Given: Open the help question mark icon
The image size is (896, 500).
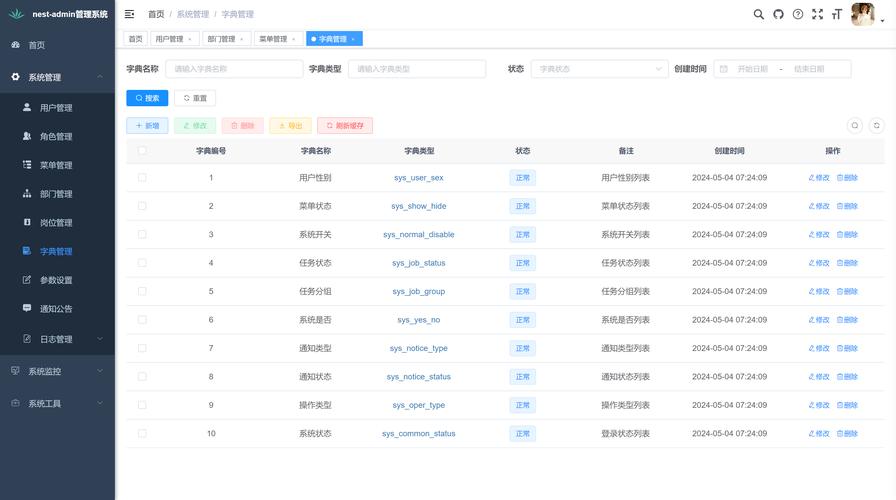Looking at the screenshot, I should [x=798, y=14].
